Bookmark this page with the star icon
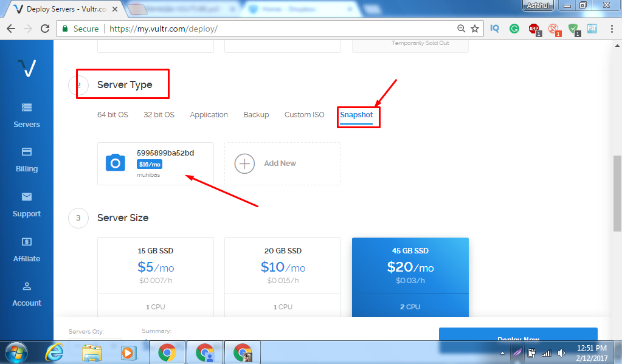The height and width of the screenshot is (364, 622). [475, 29]
